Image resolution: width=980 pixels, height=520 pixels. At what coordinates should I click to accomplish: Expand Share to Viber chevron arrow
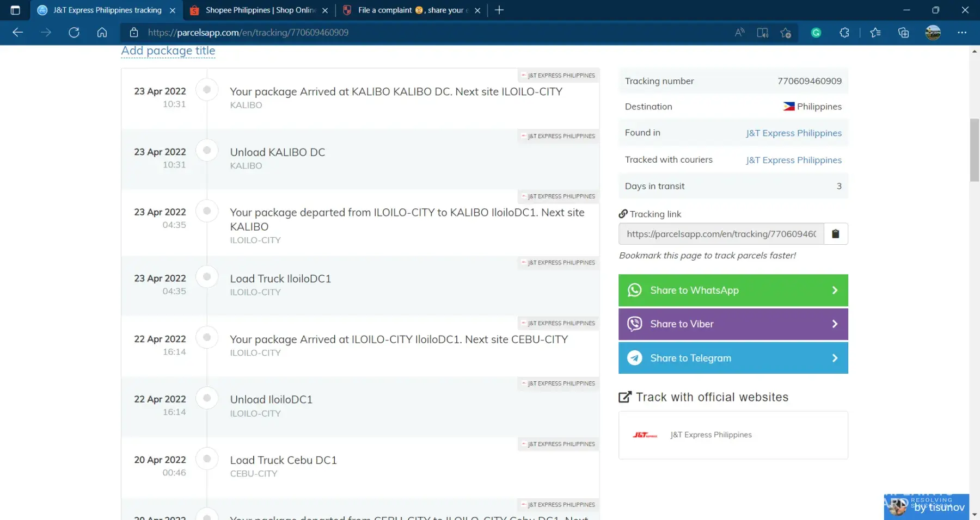(834, 324)
